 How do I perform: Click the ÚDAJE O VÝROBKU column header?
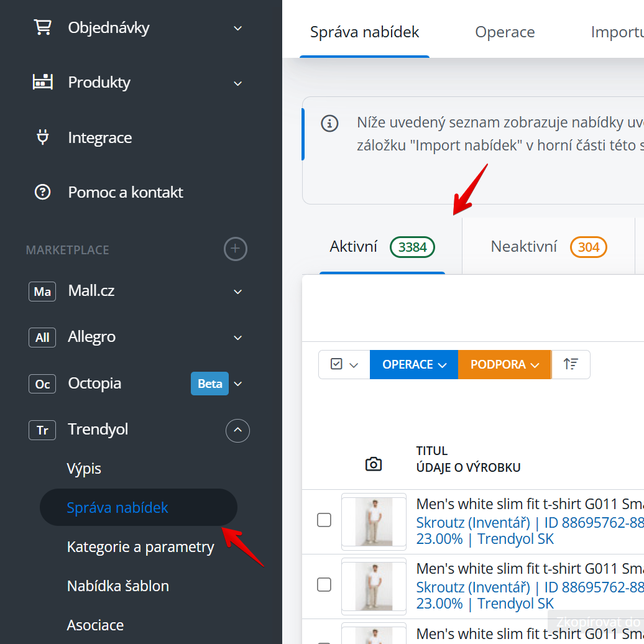point(468,467)
